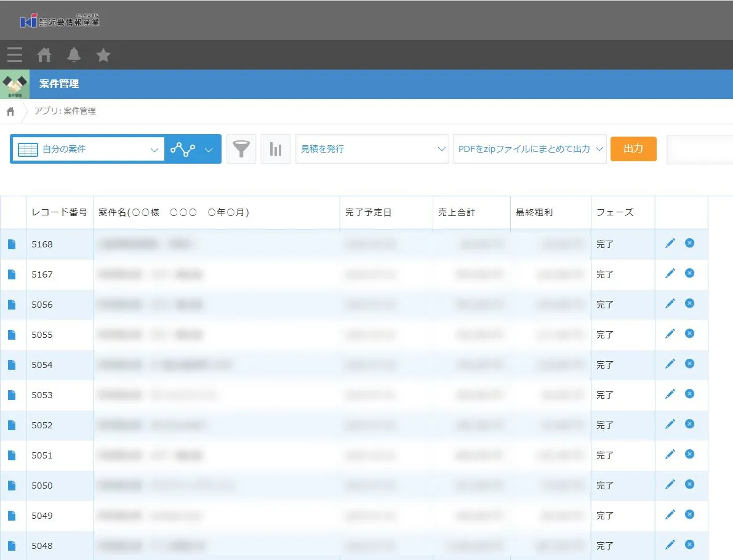Click edit pencil for record 5168
Image resolution: width=733 pixels, height=560 pixels.
670,243
